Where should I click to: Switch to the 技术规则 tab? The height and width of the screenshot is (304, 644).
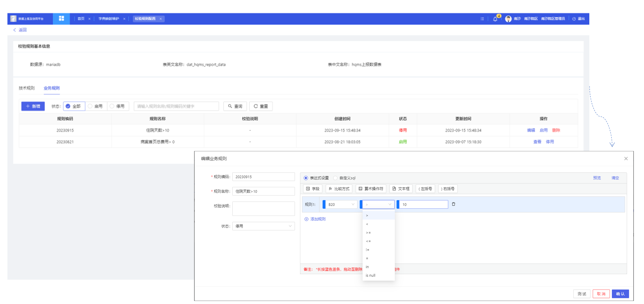(x=27, y=88)
